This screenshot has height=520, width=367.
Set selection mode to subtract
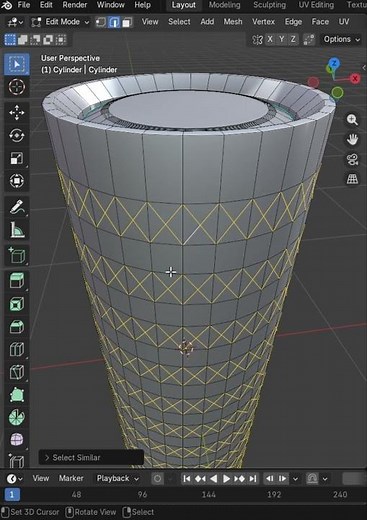click(35, 40)
